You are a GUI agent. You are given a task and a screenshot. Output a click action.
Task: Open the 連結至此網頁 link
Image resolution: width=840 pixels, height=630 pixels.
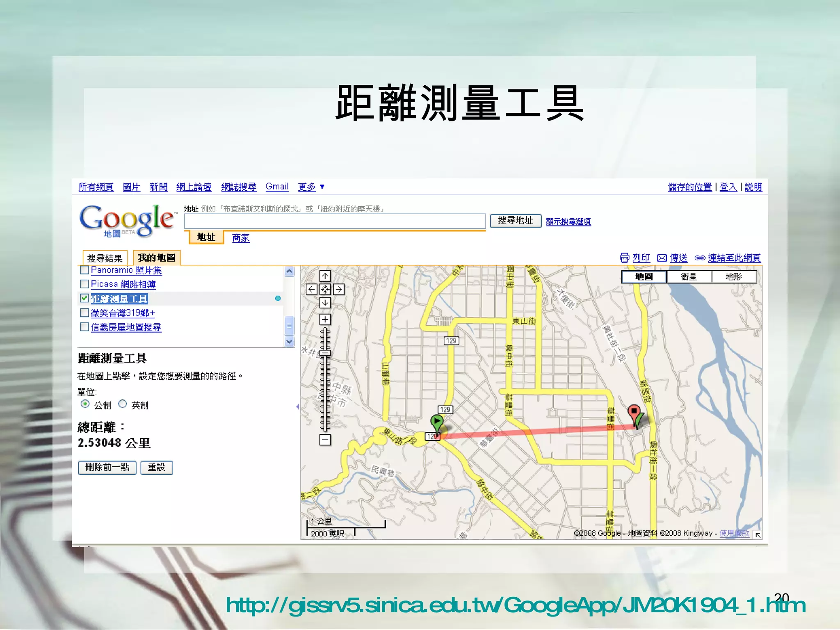tap(734, 258)
